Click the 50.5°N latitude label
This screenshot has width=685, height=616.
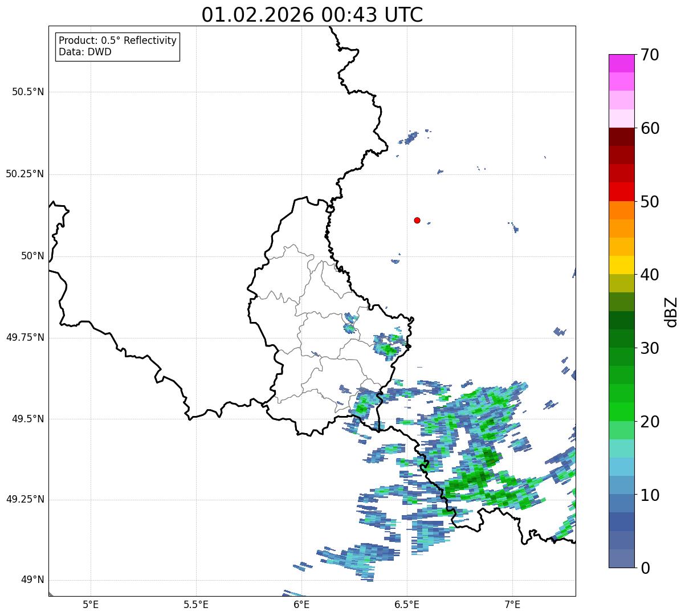[x=28, y=92]
